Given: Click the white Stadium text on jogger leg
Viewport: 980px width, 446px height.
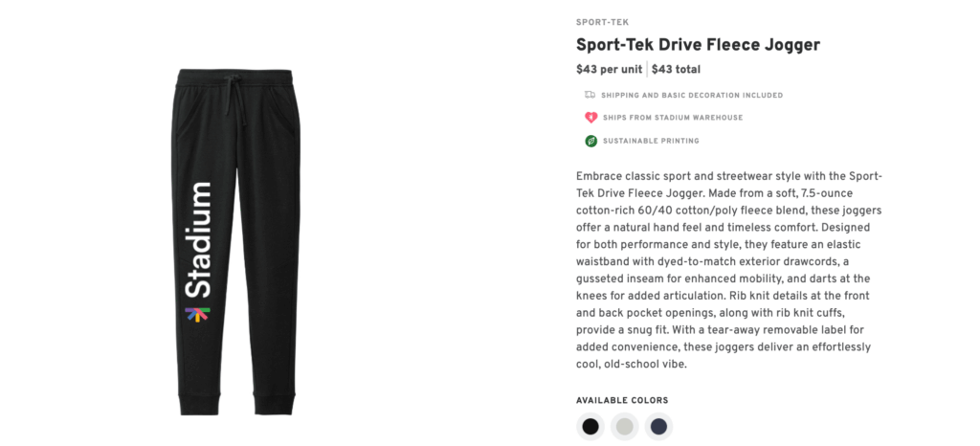Looking at the screenshot, I should (198, 239).
